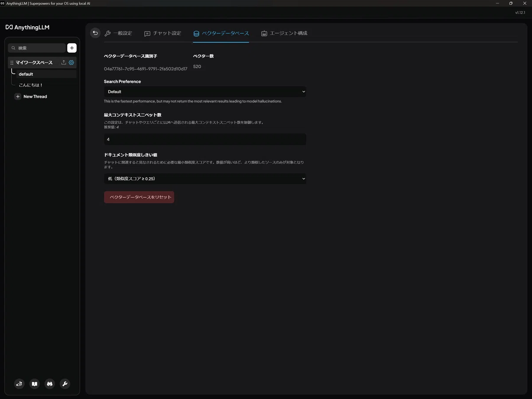Click ベクターデータベースをリセット button

[139, 197]
